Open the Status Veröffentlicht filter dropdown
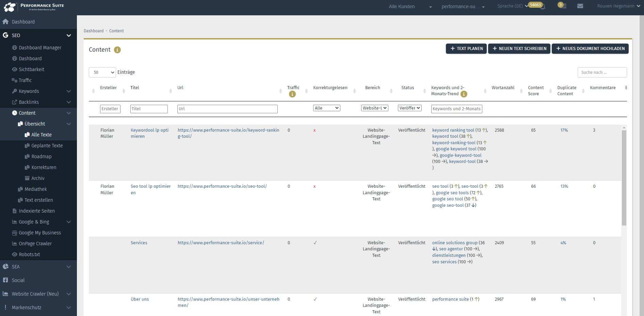644x316 pixels. pos(410,108)
